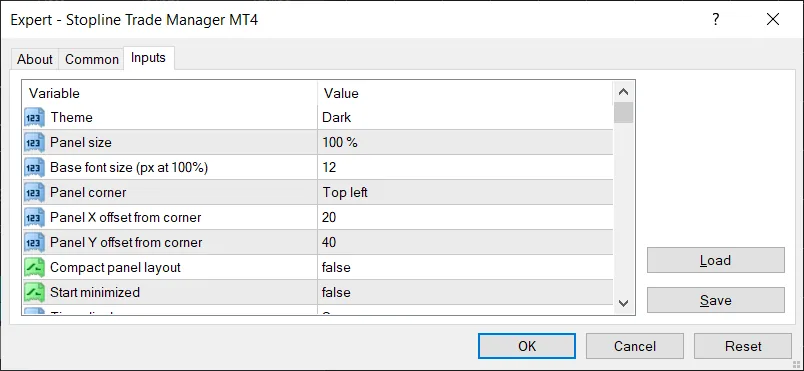Reset inputs to default values
804x371 pixels.
(x=743, y=346)
